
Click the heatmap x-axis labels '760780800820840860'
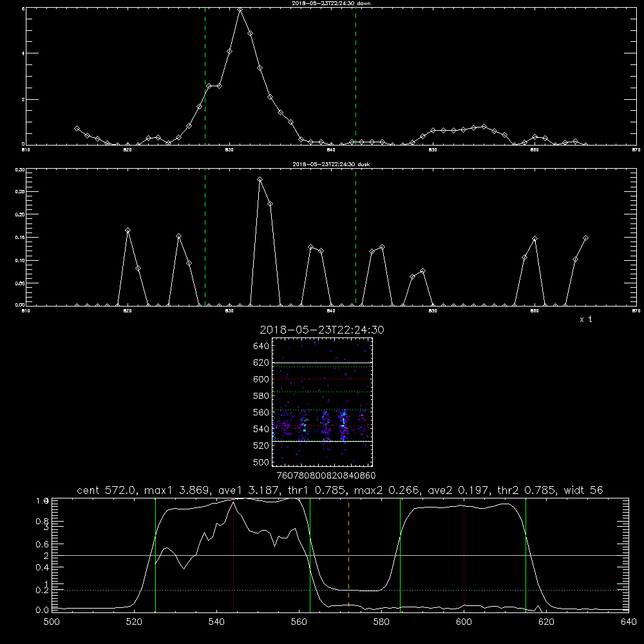[327, 476]
